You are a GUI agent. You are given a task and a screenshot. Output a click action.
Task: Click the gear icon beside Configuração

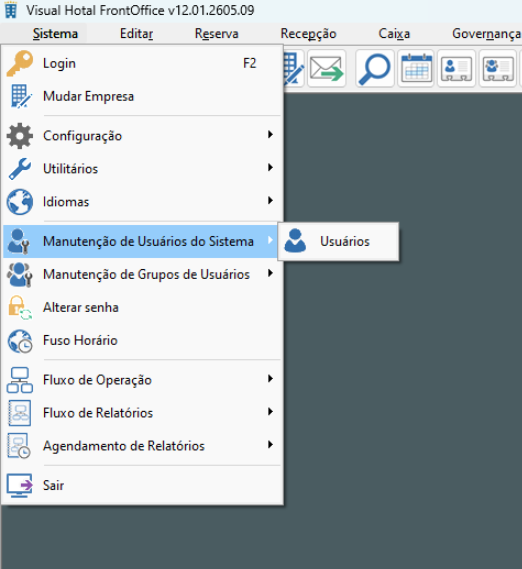click(20, 136)
